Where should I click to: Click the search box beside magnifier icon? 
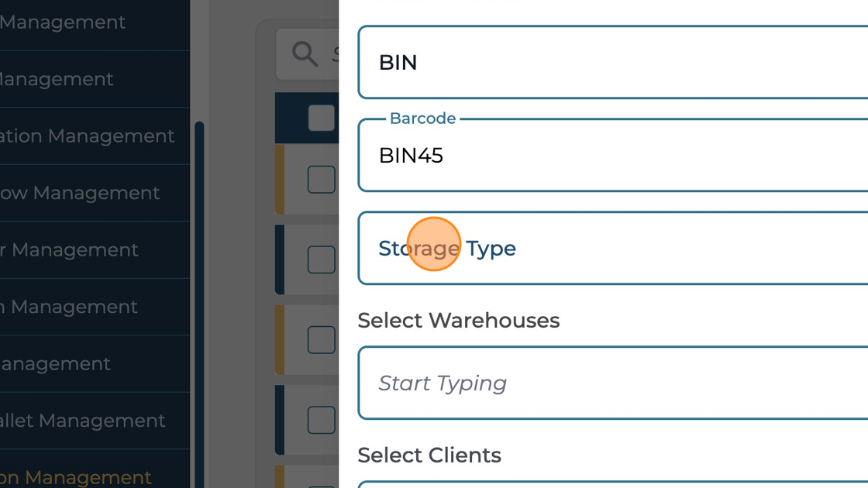(x=335, y=54)
